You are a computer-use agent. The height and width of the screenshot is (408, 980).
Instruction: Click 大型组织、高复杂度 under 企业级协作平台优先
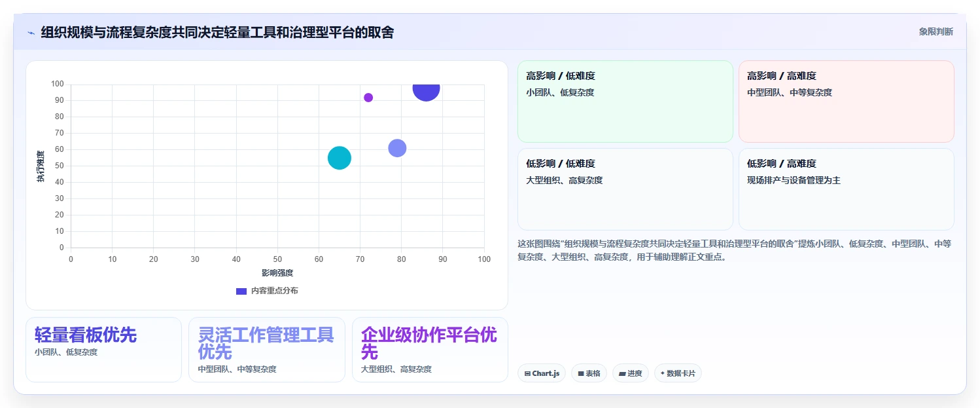(x=396, y=369)
